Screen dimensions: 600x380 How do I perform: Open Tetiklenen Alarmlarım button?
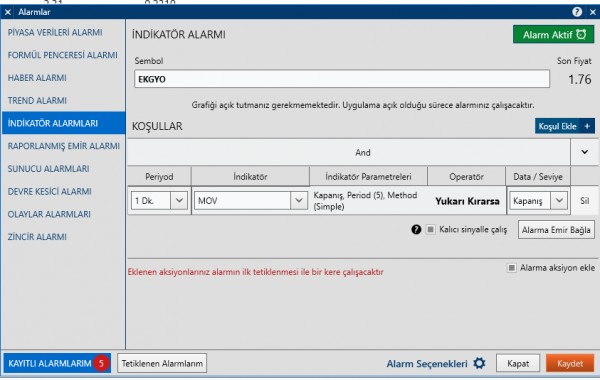(x=162, y=363)
